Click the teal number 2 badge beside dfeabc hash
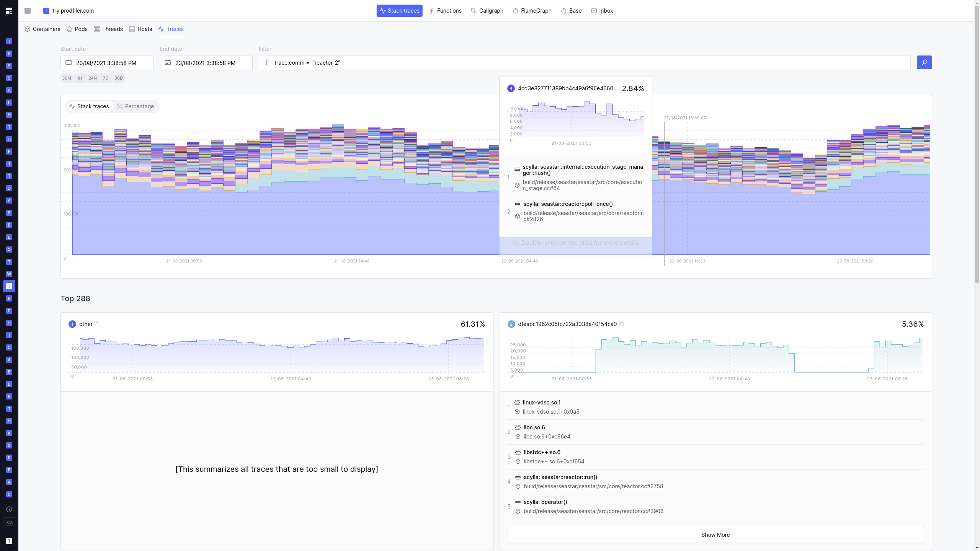 point(511,324)
